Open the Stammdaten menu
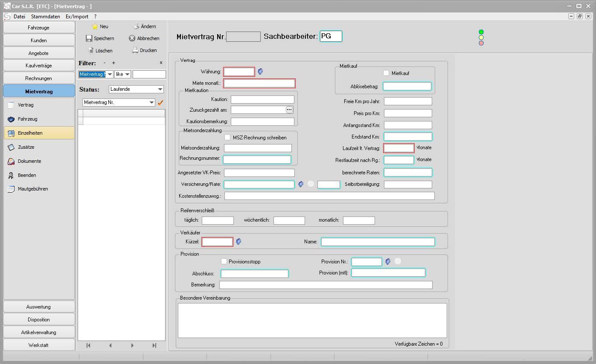 (45, 17)
